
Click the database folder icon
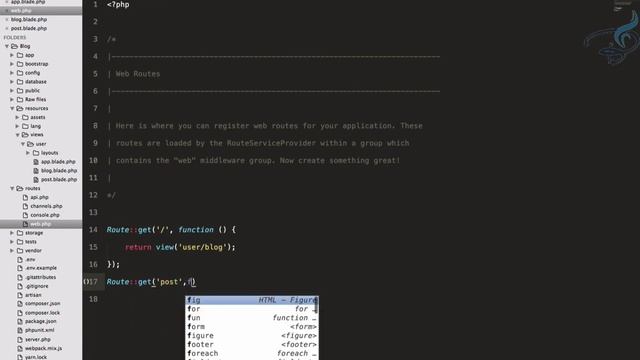(x=20, y=82)
